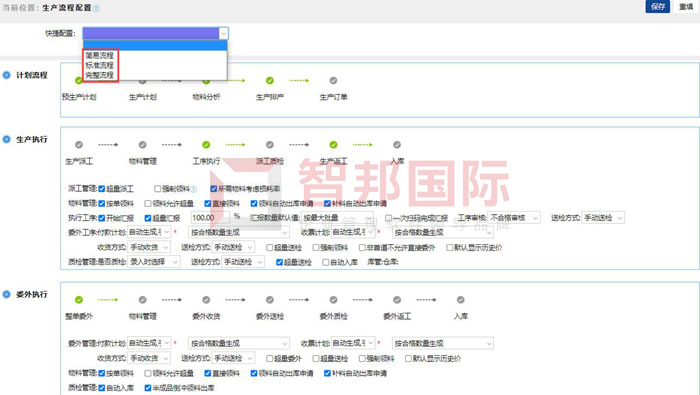The width and height of the screenshot is (700, 395).
Task: Uncheck 按单领料 under 生产执行 物料管理
Action: [x=102, y=204]
